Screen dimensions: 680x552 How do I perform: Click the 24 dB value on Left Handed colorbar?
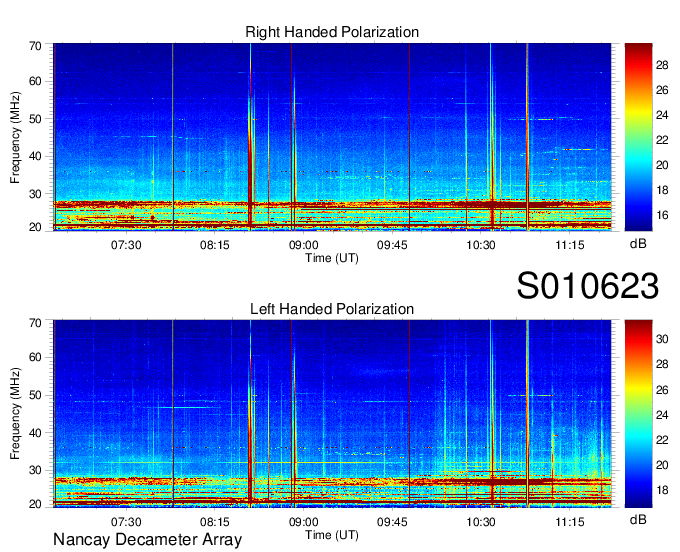[662, 415]
